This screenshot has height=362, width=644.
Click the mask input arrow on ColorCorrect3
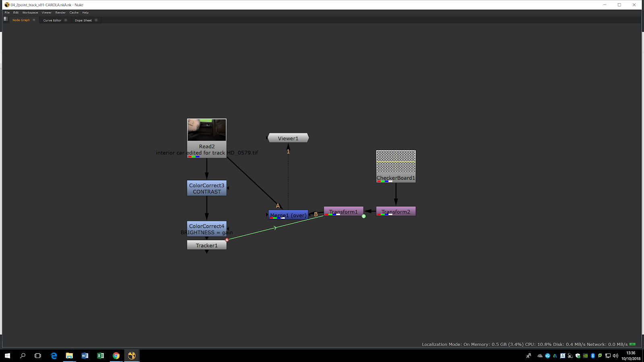(228, 188)
